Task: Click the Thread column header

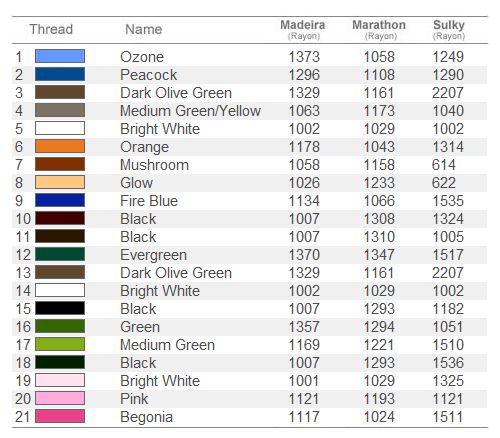Action: tap(51, 29)
